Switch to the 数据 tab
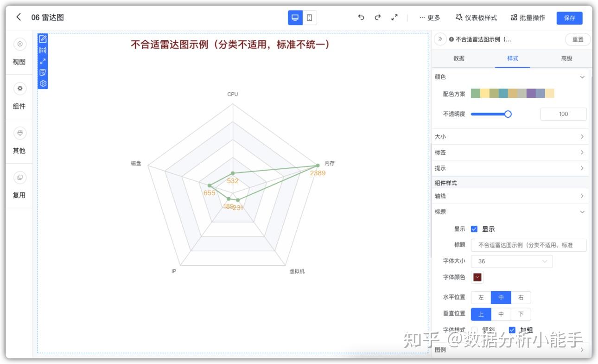This screenshot has width=598, height=364. pyautogui.click(x=459, y=58)
